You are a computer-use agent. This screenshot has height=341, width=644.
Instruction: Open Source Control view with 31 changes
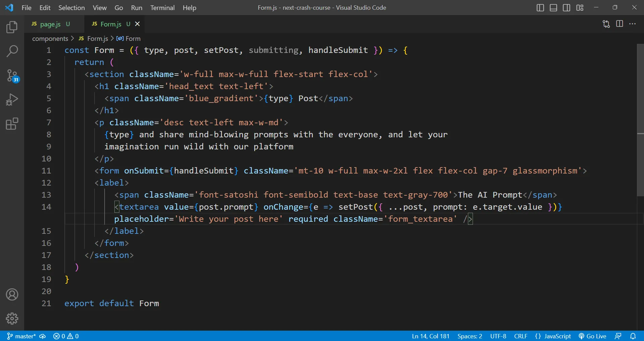tap(12, 76)
